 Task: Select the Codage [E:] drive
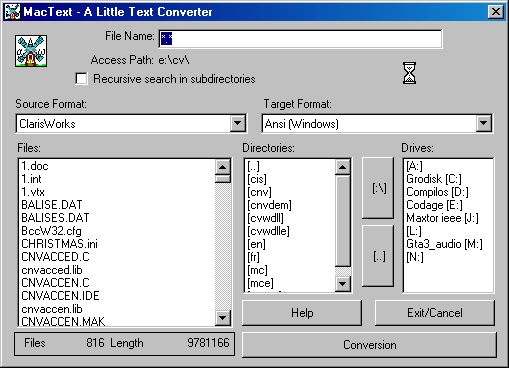coord(434,205)
